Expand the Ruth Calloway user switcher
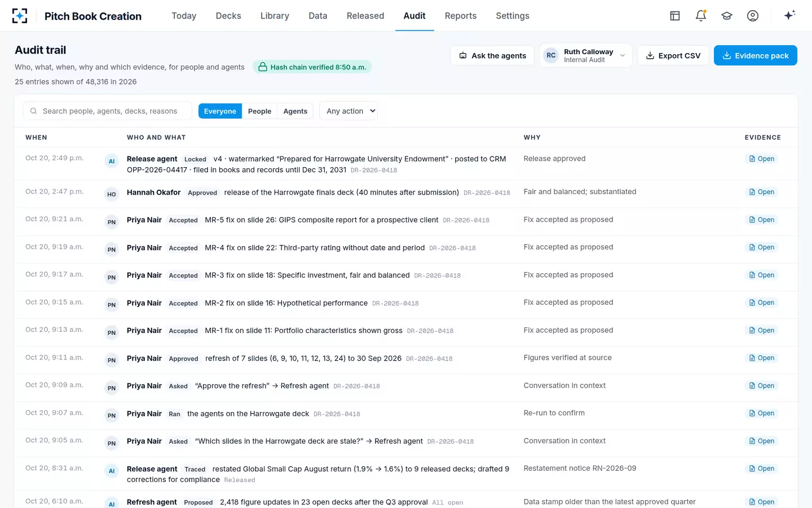The width and height of the screenshot is (812, 508). pos(586,55)
